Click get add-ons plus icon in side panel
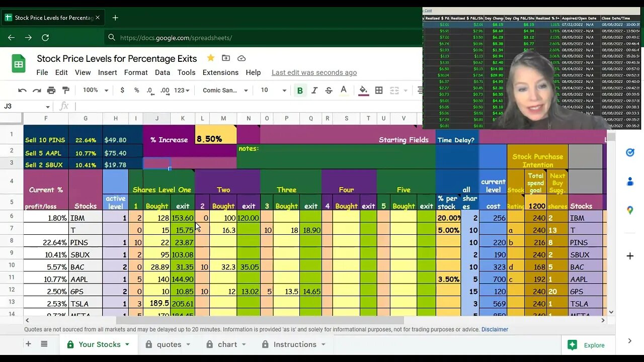This screenshot has height=362, width=644. pos(630,256)
